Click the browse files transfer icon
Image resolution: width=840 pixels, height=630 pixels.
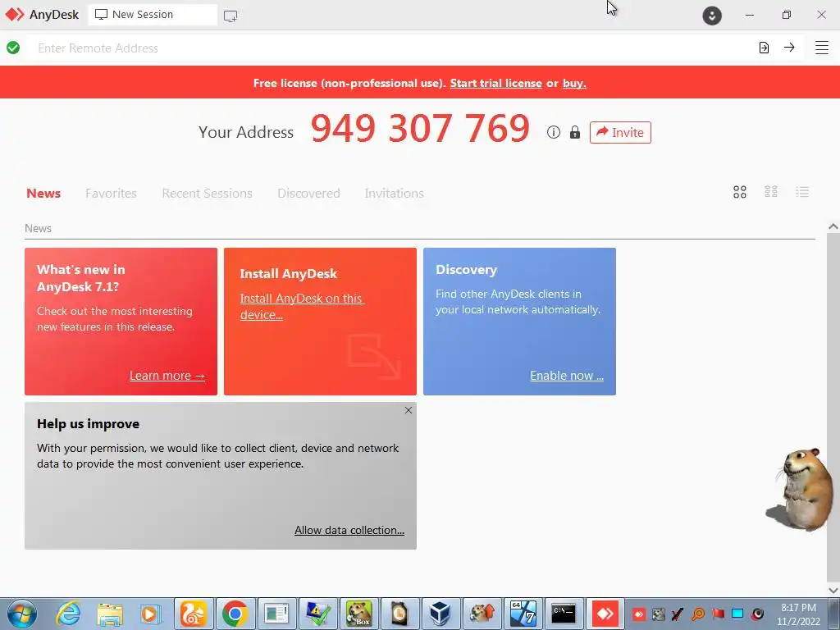(764, 48)
